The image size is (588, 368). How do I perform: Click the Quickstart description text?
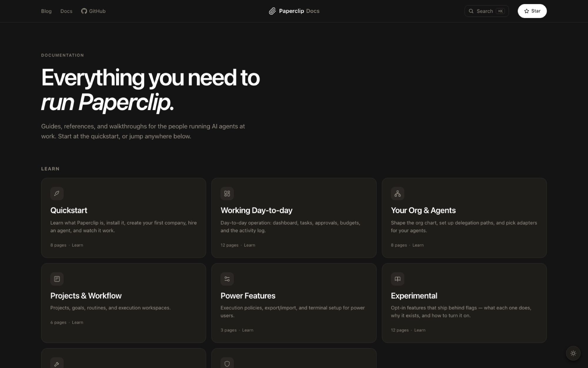point(123,227)
